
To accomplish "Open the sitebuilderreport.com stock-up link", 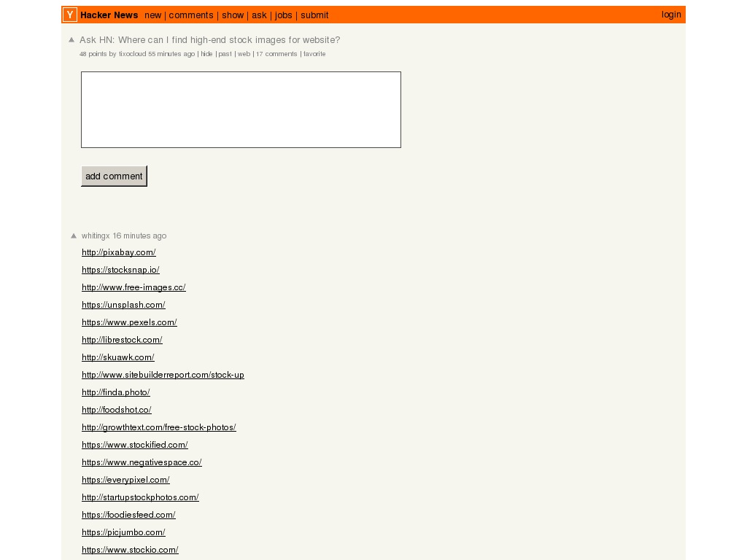I will click(x=163, y=375).
